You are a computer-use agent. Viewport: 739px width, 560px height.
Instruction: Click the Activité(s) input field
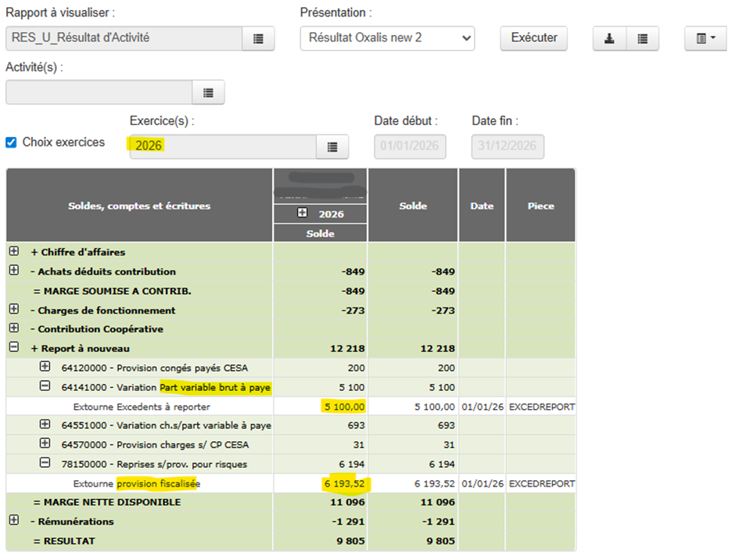coord(99,92)
